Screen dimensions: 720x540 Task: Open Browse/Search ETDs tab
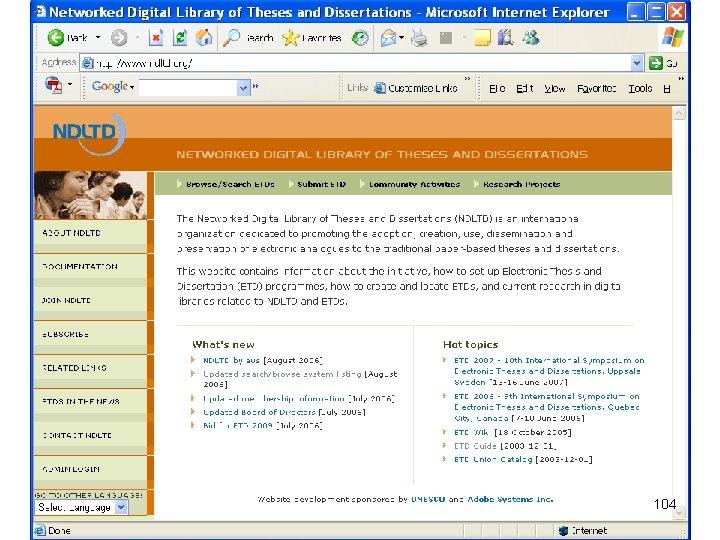coord(230,184)
